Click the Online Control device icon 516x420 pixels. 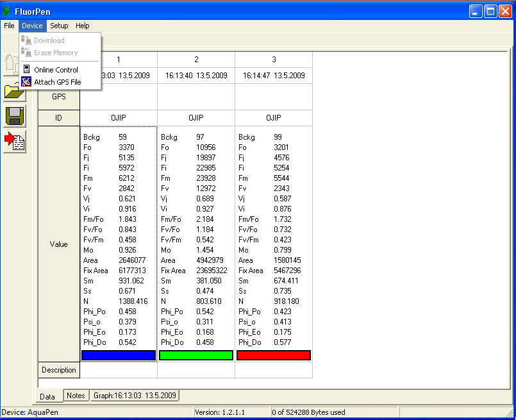tap(27, 69)
